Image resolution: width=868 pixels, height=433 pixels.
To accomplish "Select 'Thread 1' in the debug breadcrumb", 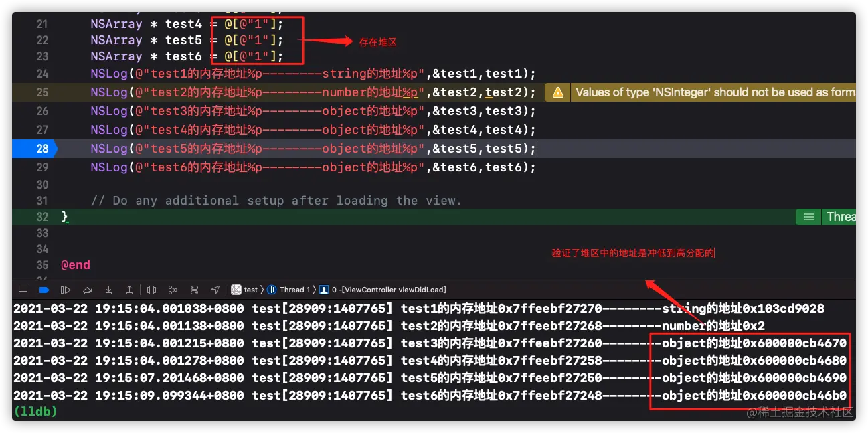I will tap(295, 290).
